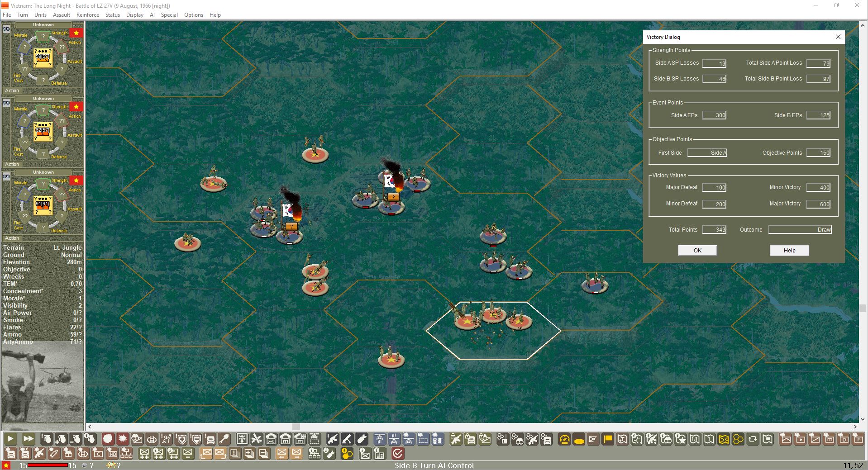
Task: Click the truck icon with exclamation mark
Action: click(x=210, y=439)
